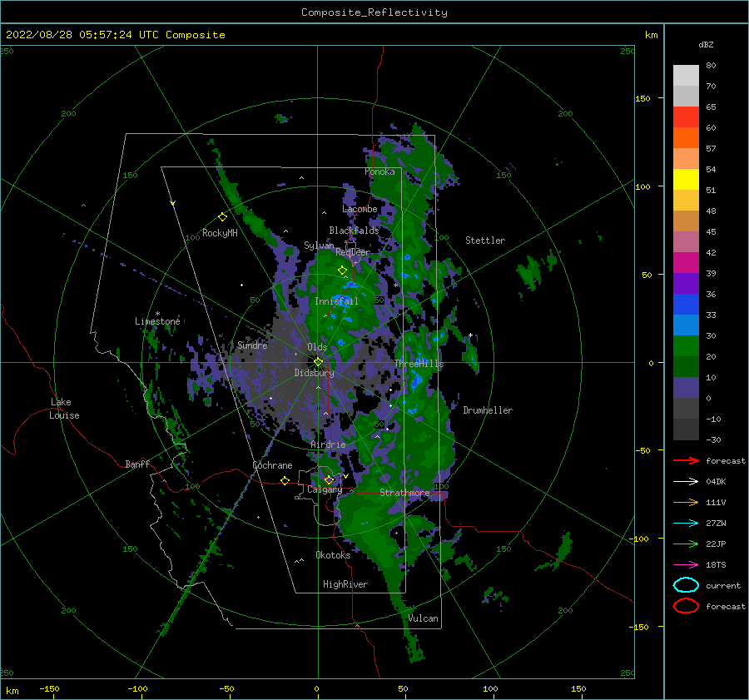Click the Okotoks label
The width and height of the screenshot is (749, 700).
tap(333, 555)
